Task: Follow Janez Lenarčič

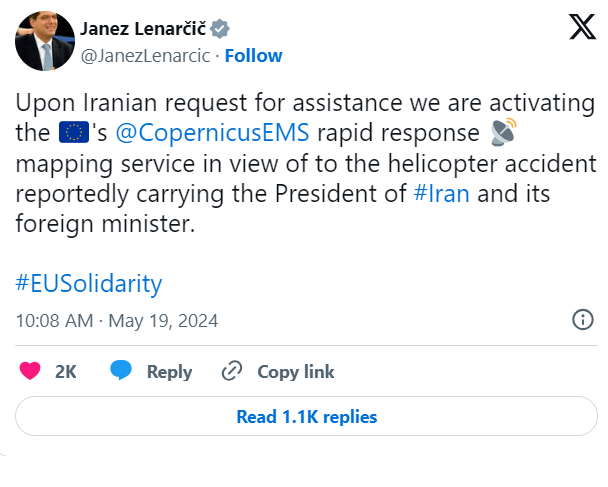Action: (252, 56)
